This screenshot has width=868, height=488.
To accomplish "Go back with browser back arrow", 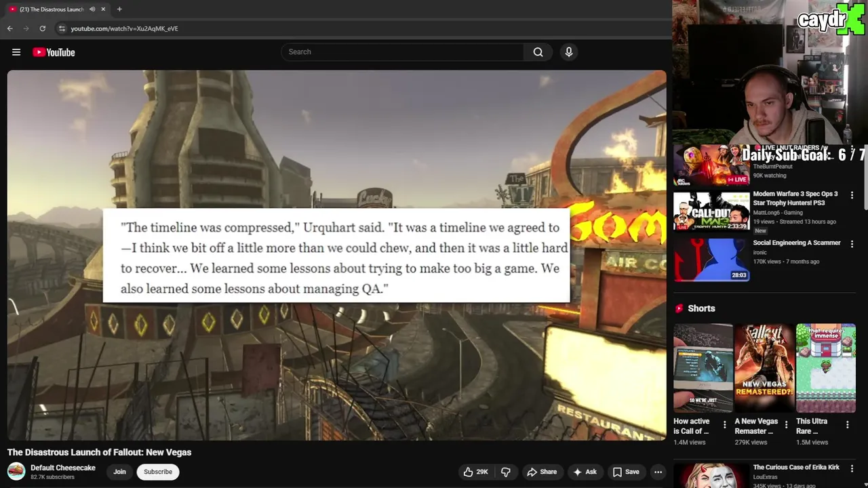I will click(x=9, y=28).
